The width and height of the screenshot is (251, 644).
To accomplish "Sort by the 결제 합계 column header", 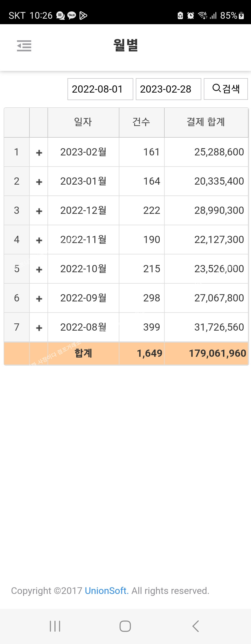I will [206, 122].
